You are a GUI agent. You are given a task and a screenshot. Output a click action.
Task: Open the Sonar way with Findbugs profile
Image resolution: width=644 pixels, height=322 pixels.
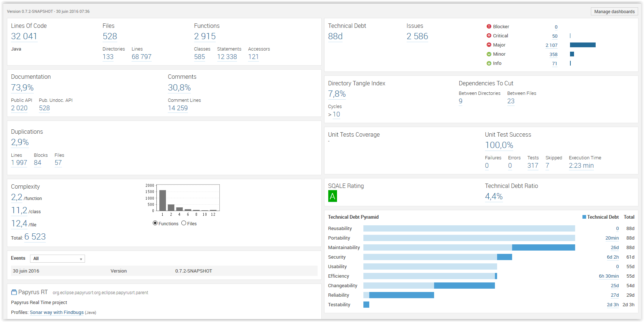57,312
